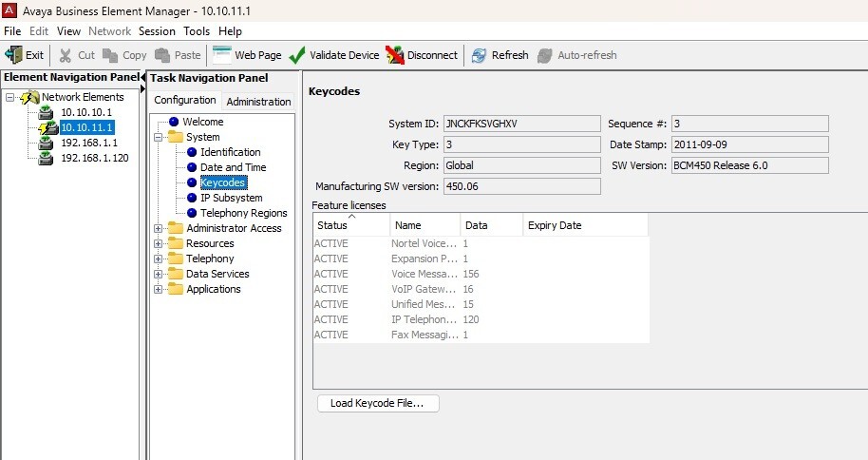Expand the Resources folder

(158, 243)
